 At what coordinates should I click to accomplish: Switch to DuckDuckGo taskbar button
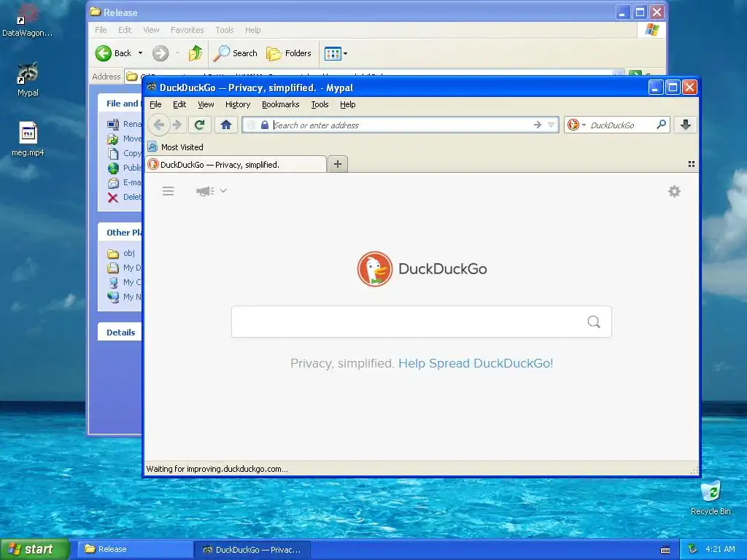[252, 550]
